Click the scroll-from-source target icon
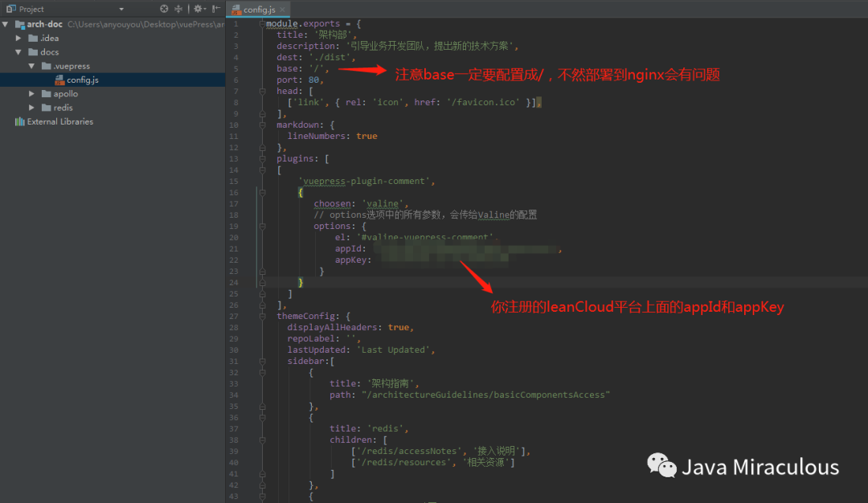The height and width of the screenshot is (503, 868). (164, 9)
